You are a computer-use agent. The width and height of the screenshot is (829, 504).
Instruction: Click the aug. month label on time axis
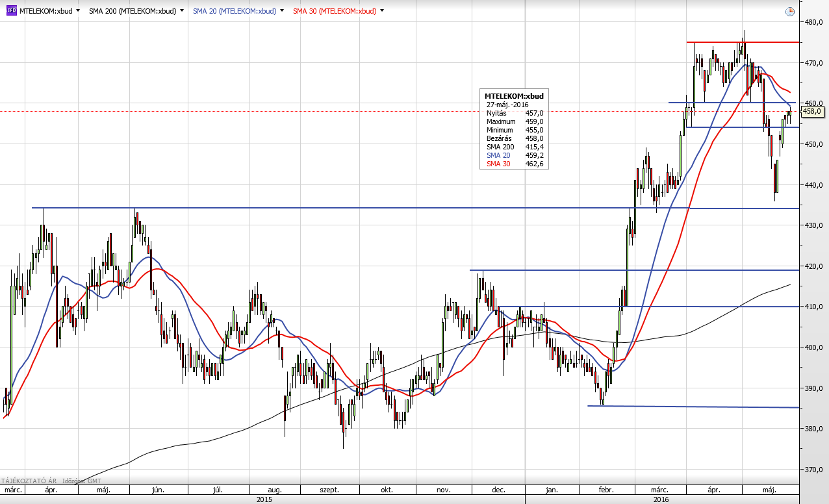(x=274, y=490)
